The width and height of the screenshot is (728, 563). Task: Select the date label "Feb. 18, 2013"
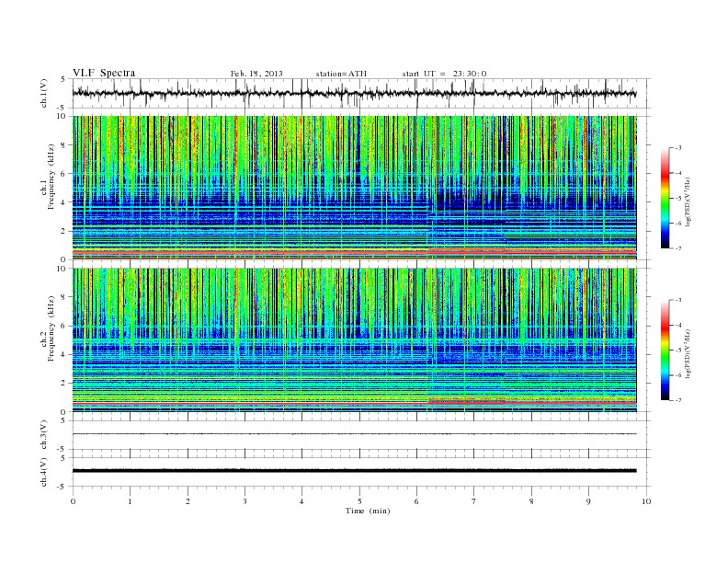[256, 74]
